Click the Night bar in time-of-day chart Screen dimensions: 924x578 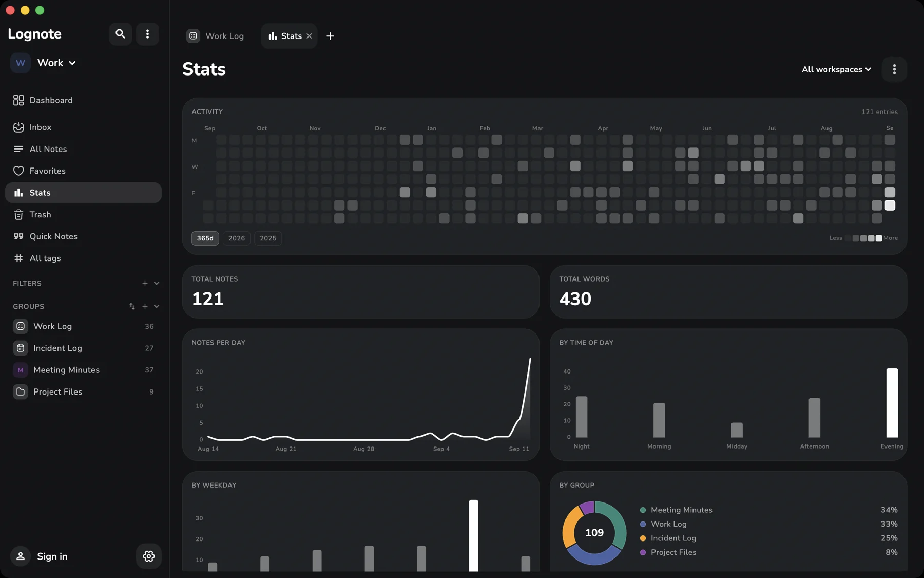[582, 417]
